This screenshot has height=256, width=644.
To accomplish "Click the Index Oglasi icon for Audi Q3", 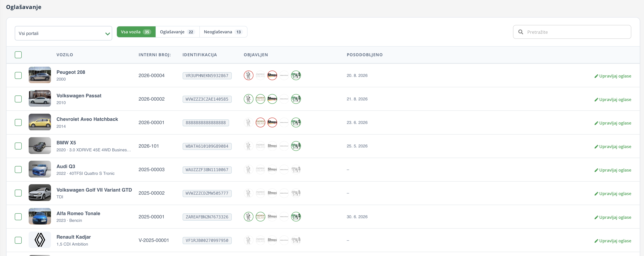I will [x=260, y=170].
